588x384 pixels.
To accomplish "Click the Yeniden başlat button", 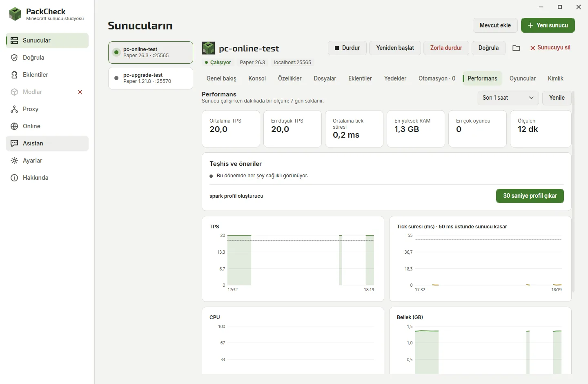I will (x=395, y=48).
